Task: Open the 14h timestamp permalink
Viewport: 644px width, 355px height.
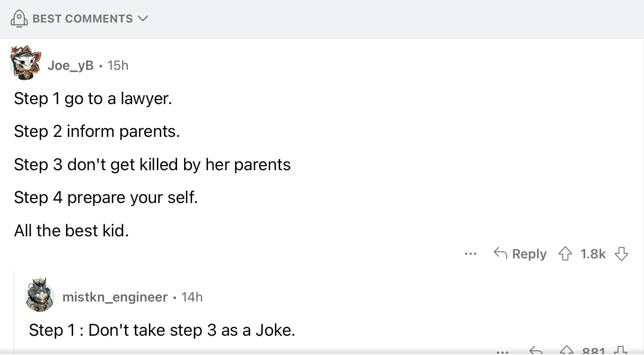Action: click(x=192, y=297)
